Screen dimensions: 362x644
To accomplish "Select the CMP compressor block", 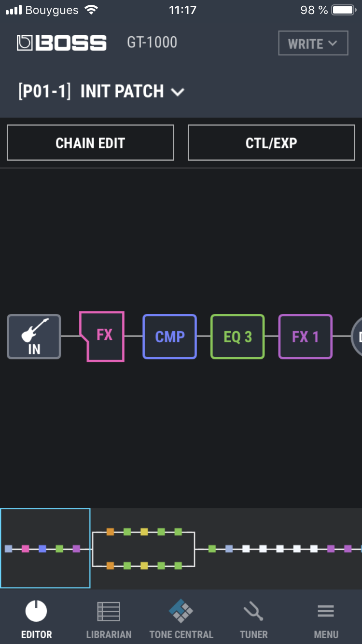I will point(169,336).
